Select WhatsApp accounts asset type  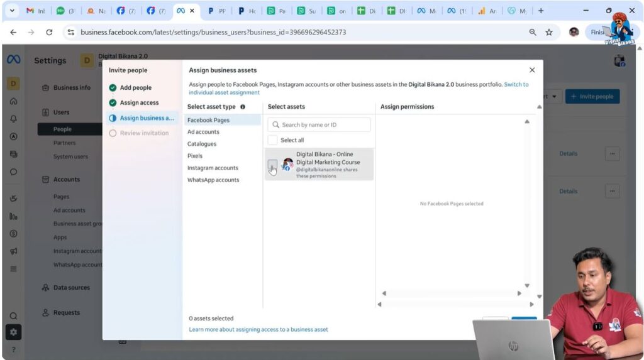pos(213,180)
